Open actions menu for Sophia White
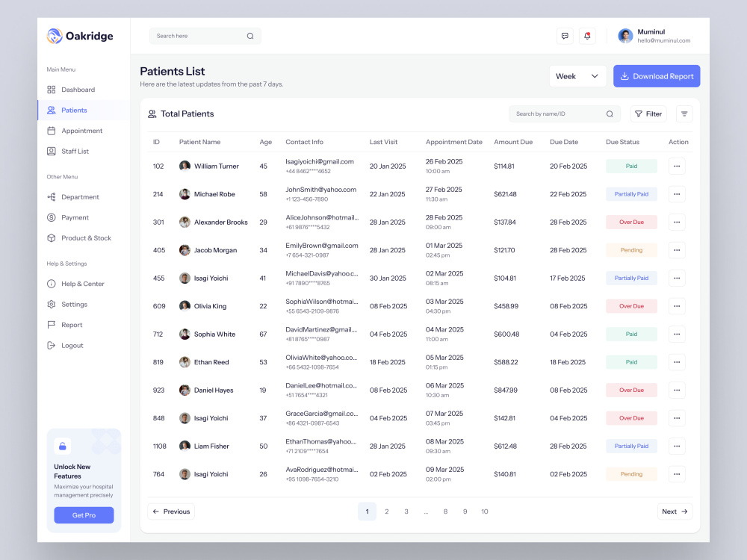The width and height of the screenshot is (747, 560). tap(677, 335)
